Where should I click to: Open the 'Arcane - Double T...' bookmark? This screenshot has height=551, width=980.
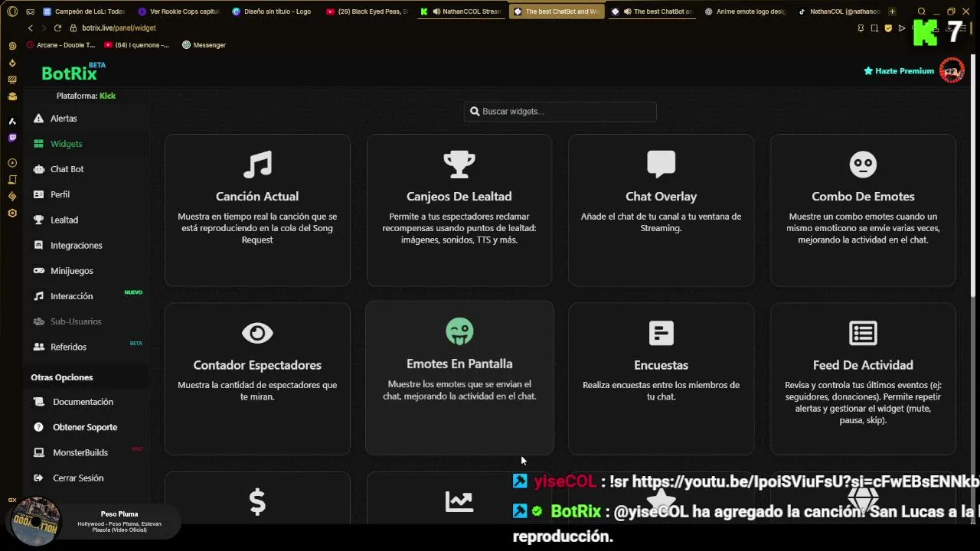(60, 45)
